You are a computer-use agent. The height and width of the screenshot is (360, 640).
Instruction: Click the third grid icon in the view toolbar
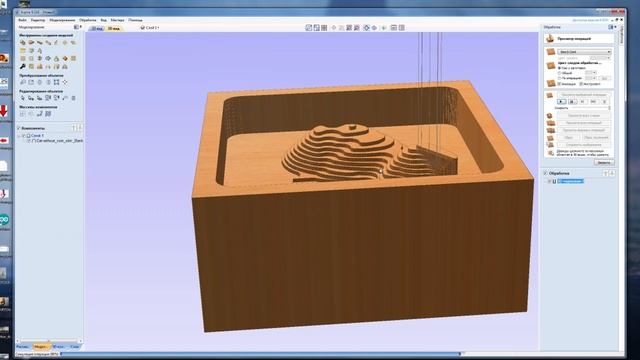click(324, 28)
